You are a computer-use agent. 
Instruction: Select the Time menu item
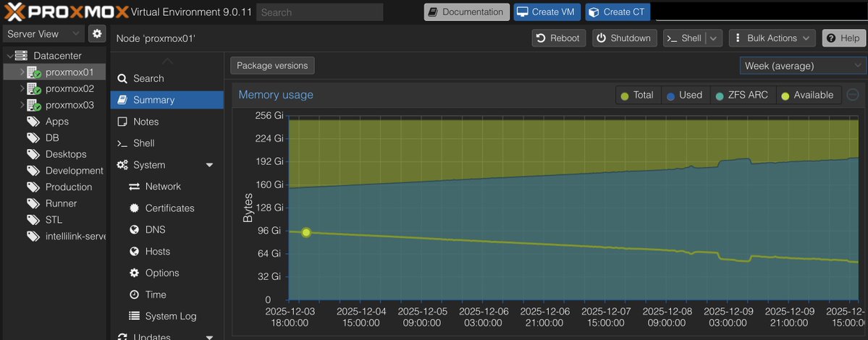click(167, 294)
